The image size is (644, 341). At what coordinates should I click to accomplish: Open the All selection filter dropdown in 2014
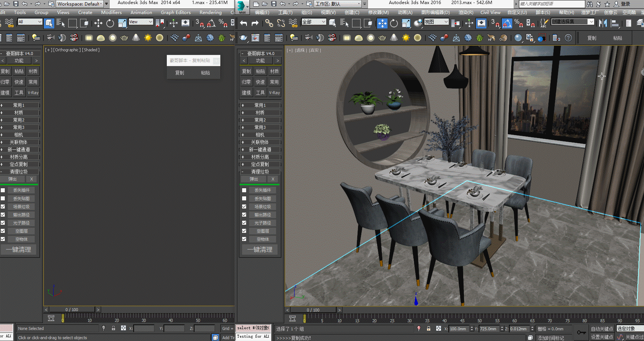tap(30, 22)
